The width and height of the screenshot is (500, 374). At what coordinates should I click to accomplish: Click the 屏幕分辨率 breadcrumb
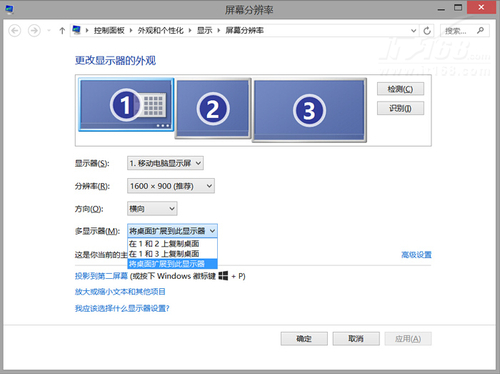click(245, 31)
